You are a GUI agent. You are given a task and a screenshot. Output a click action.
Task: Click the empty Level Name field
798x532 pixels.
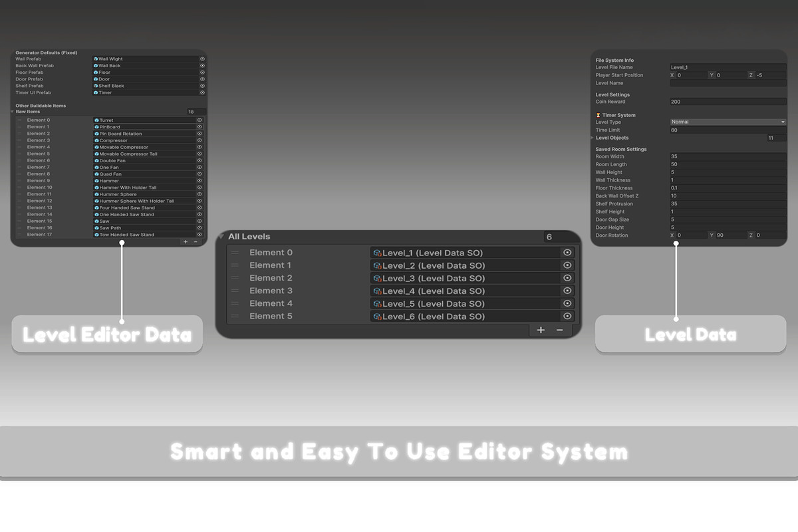[x=728, y=83]
